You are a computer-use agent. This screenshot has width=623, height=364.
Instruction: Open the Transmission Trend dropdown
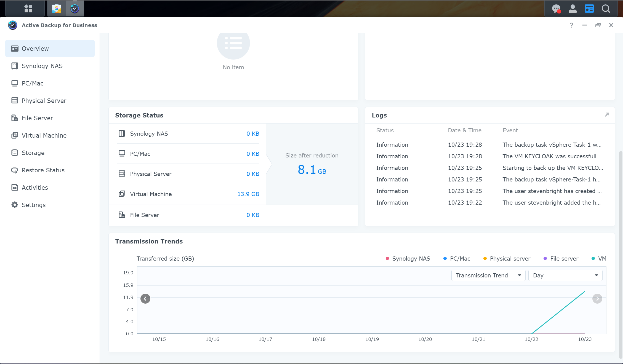click(488, 275)
